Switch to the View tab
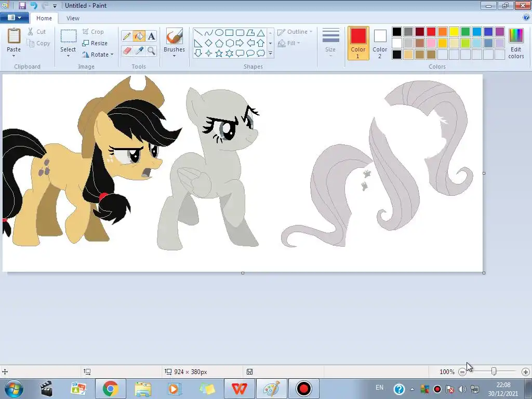Screen dimensions: 532x399 click(73, 18)
